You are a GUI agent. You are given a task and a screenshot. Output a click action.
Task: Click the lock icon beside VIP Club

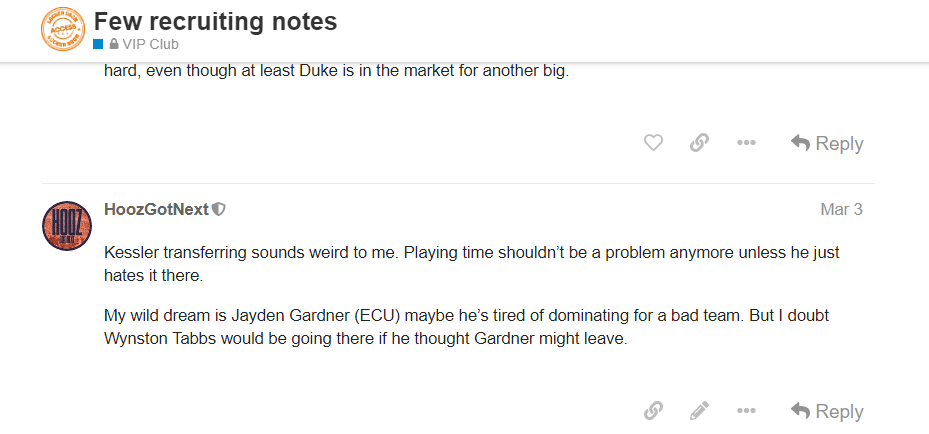coord(114,44)
